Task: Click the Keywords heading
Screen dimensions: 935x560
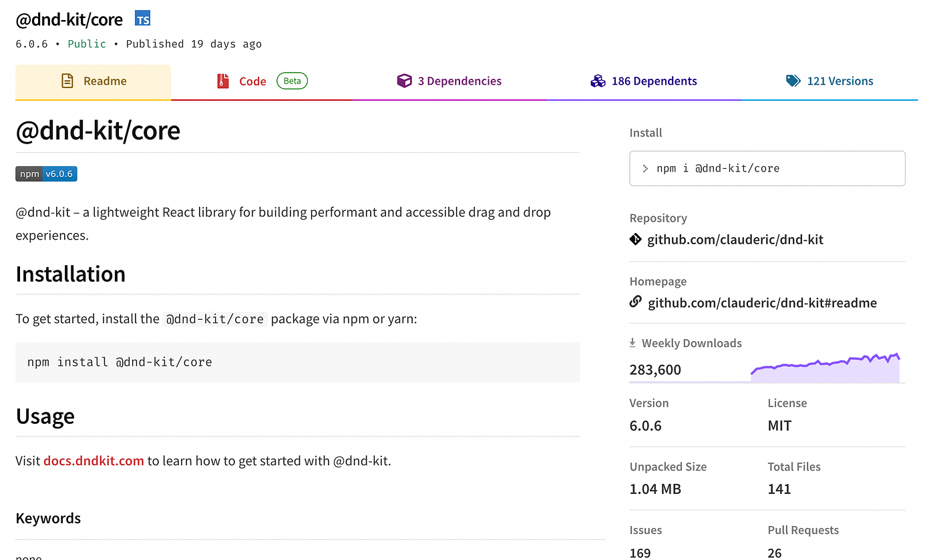Action: click(48, 519)
